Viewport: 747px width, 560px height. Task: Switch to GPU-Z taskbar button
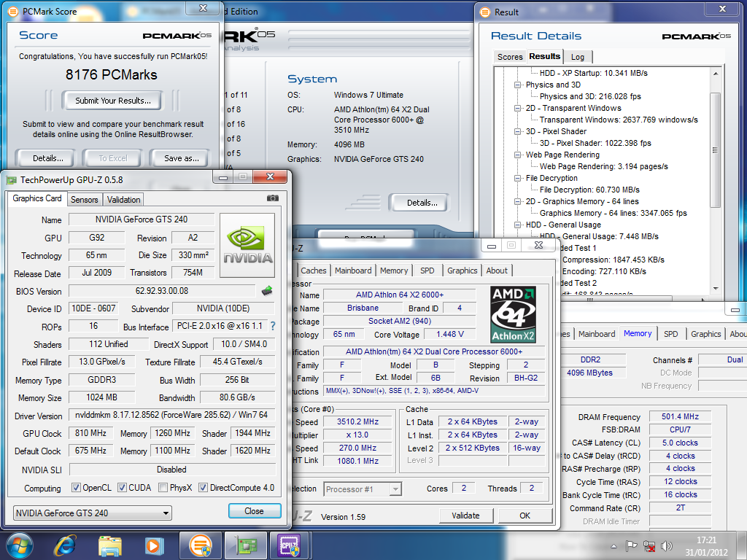[244, 545]
